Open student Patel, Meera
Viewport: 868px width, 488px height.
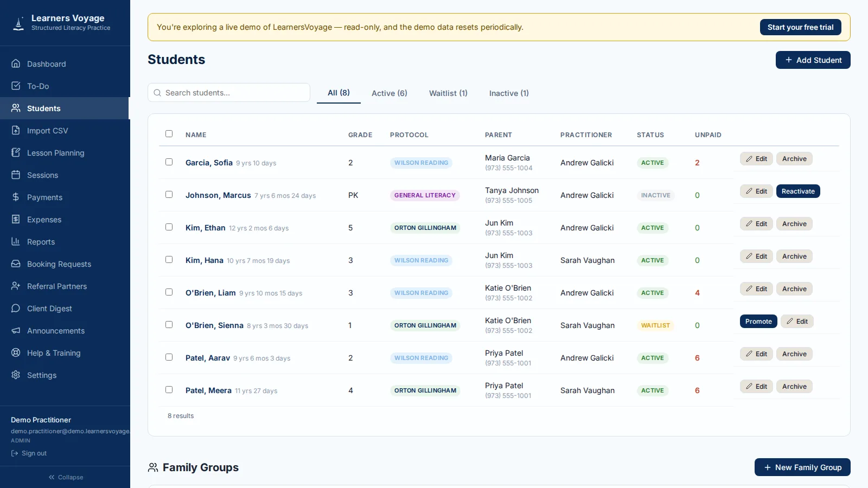click(x=208, y=390)
